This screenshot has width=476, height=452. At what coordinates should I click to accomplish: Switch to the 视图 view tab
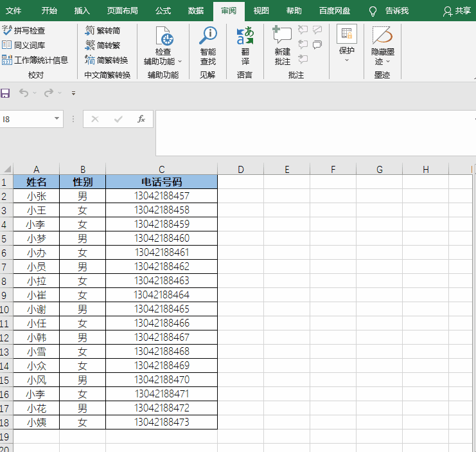click(261, 11)
